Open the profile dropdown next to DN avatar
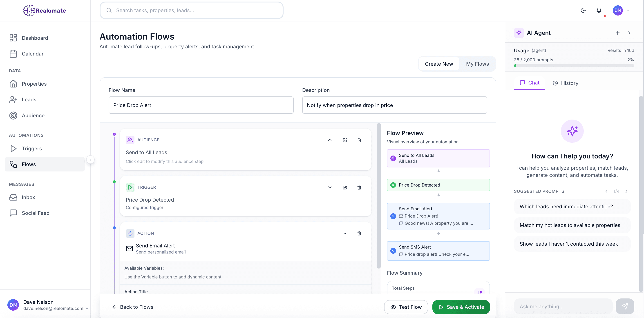Image resolution: width=644 pixels, height=318 pixels. (x=628, y=10)
